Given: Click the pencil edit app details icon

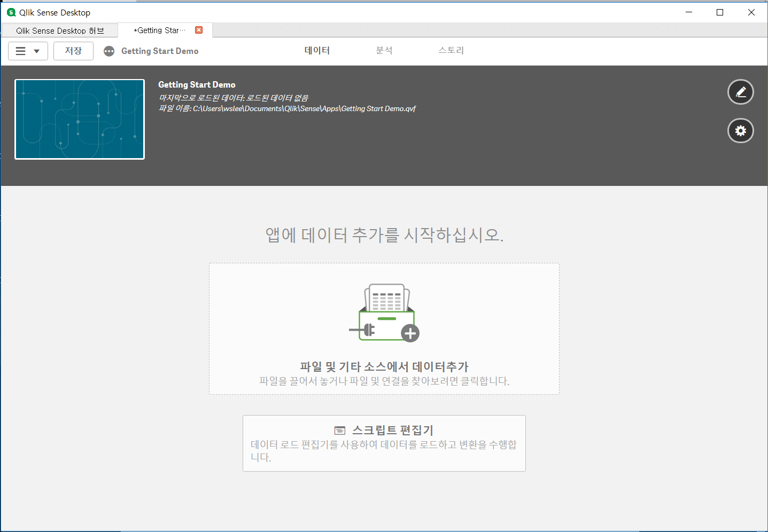Looking at the screenshot, I should pos(740,92).
